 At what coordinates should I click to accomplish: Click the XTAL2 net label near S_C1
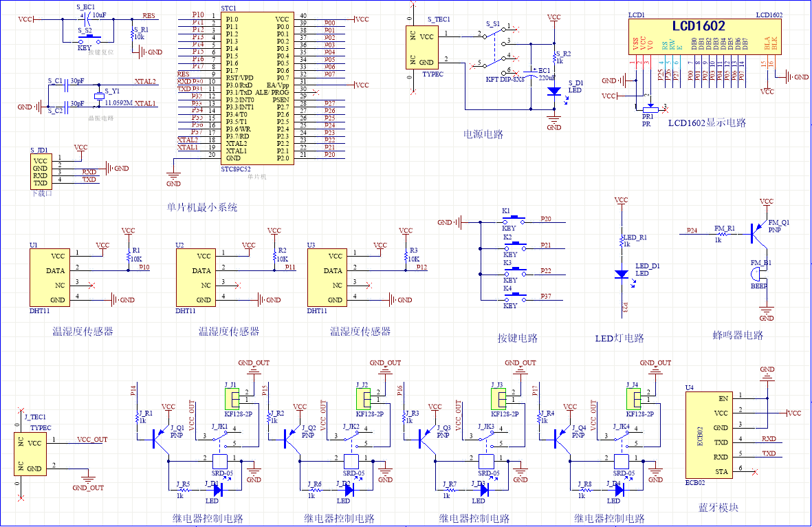(x=145, y=81)
